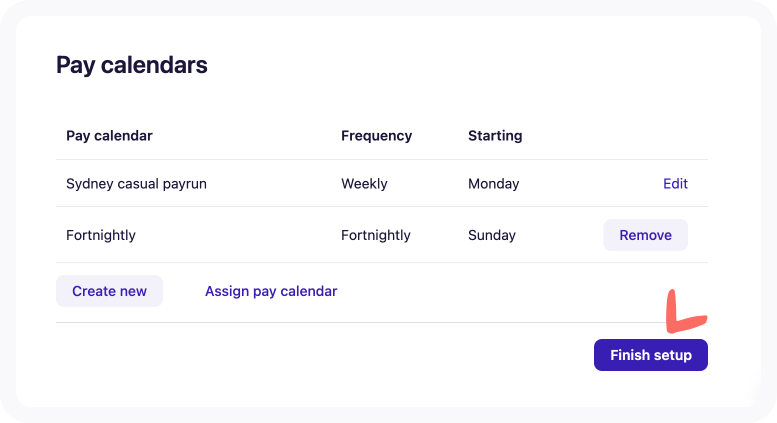The height and width of the screenshot is (423, 777).
Task: Select the Fortnightly name in first column
Action: (101, 236)
